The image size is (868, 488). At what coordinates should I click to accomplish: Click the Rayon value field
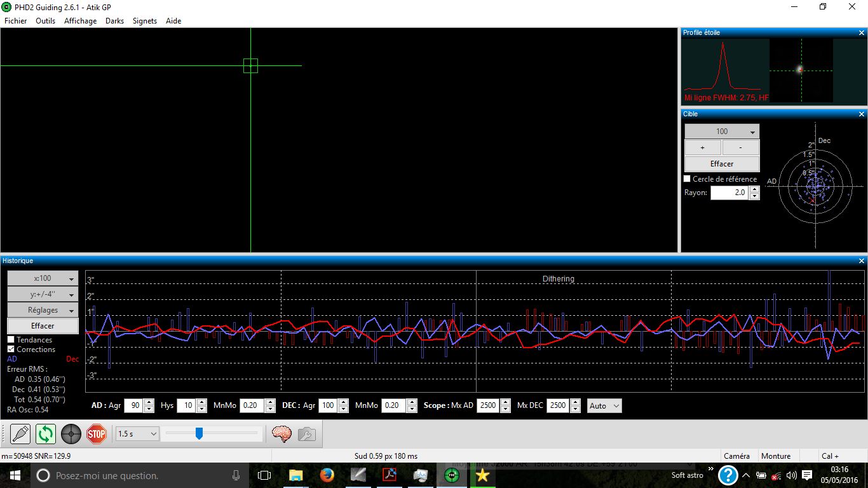(729, 193)
